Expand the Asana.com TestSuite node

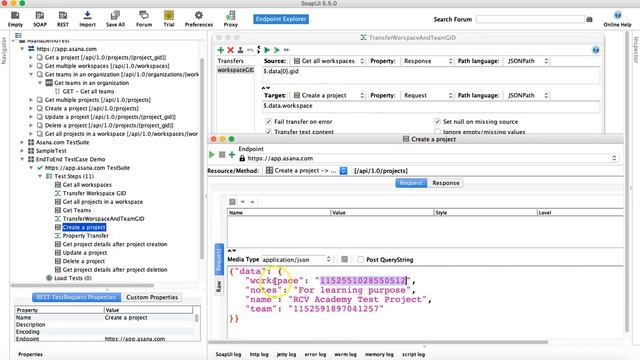(x=22, y=142)
